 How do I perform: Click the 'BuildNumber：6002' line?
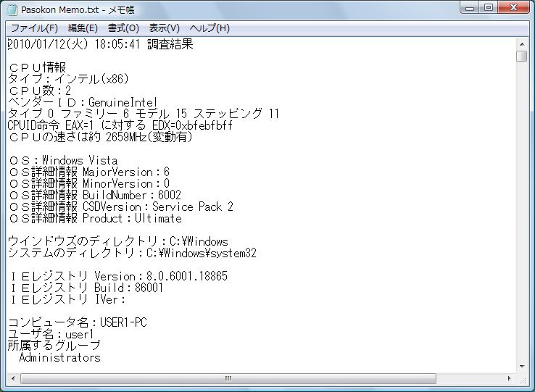tap(95, 195)
